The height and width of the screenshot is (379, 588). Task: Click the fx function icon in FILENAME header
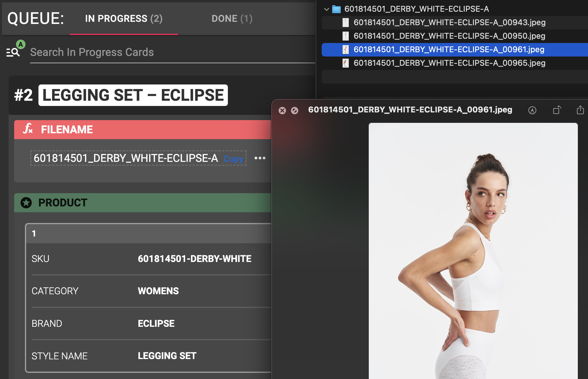[x=28, y=129]
